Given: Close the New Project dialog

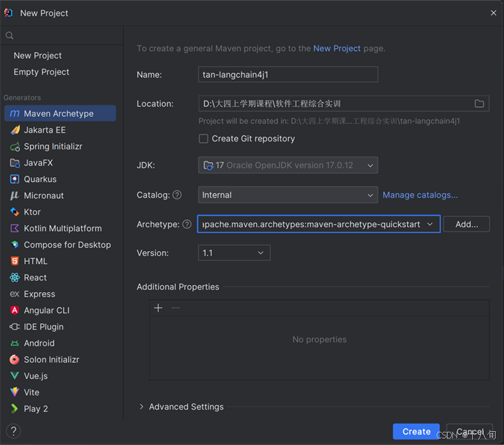Looking at the screenshot, I should pos(493,13).
